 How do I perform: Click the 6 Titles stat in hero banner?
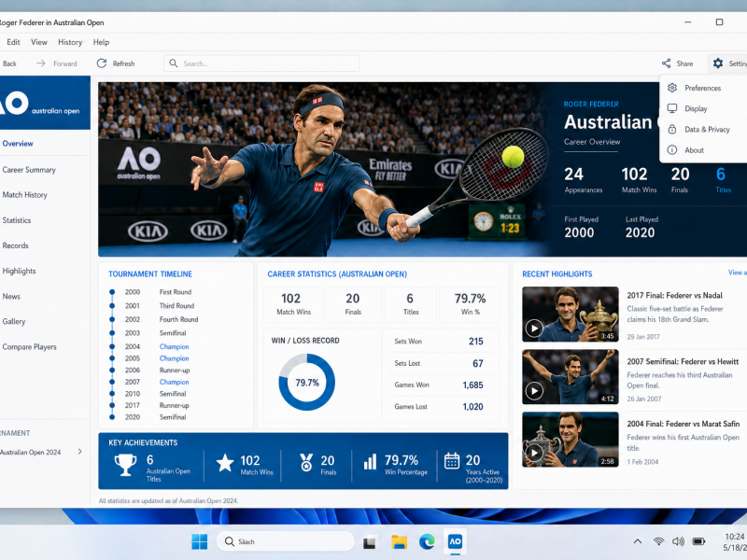(722, 180)
